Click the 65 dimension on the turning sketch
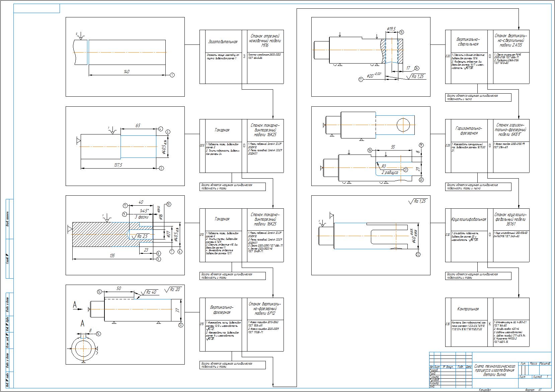Viewport: 555px width, 392px height. click(x=138, y=125)
